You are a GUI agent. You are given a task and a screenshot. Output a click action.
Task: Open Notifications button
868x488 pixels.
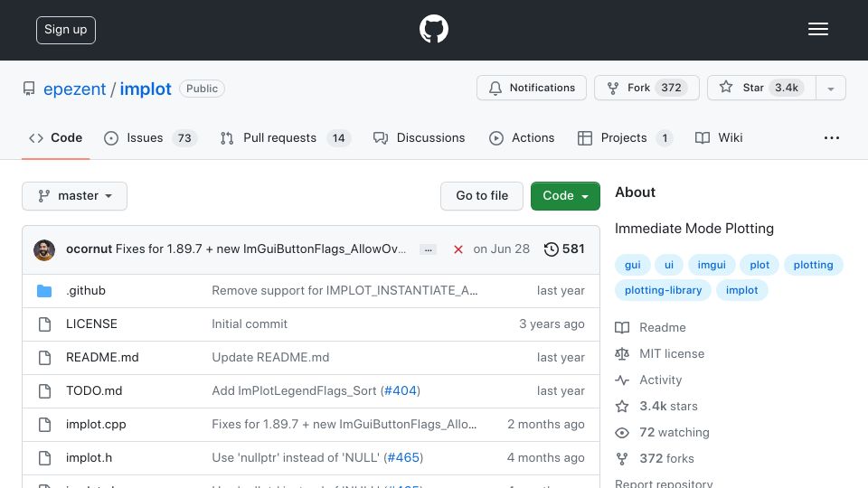pyautogui.click(x=532, y=88)
